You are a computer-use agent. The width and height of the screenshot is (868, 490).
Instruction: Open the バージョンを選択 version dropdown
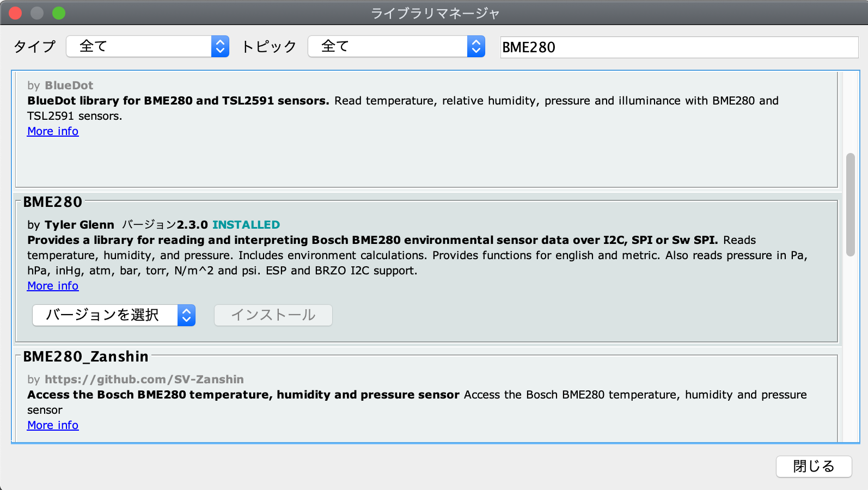[113, 315]
